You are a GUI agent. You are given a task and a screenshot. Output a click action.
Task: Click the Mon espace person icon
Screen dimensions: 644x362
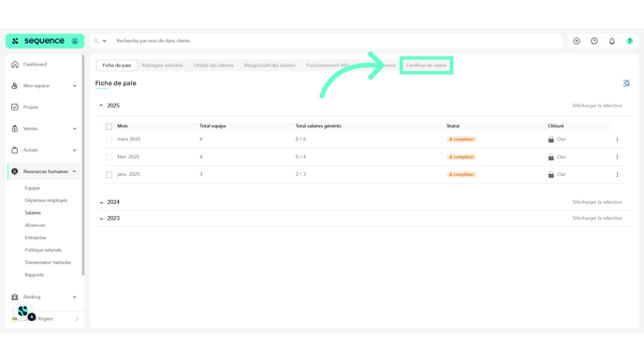click(x=15, y=86)
